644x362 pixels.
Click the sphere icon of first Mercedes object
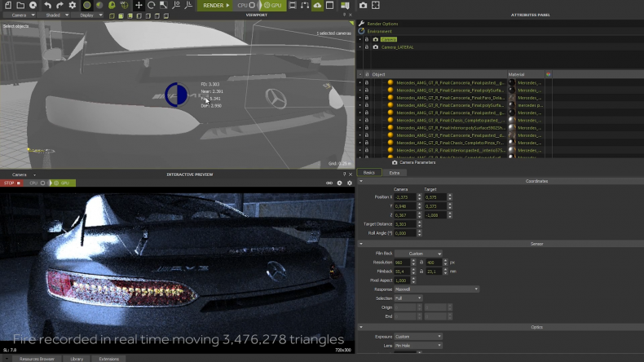tap(390, 82)
